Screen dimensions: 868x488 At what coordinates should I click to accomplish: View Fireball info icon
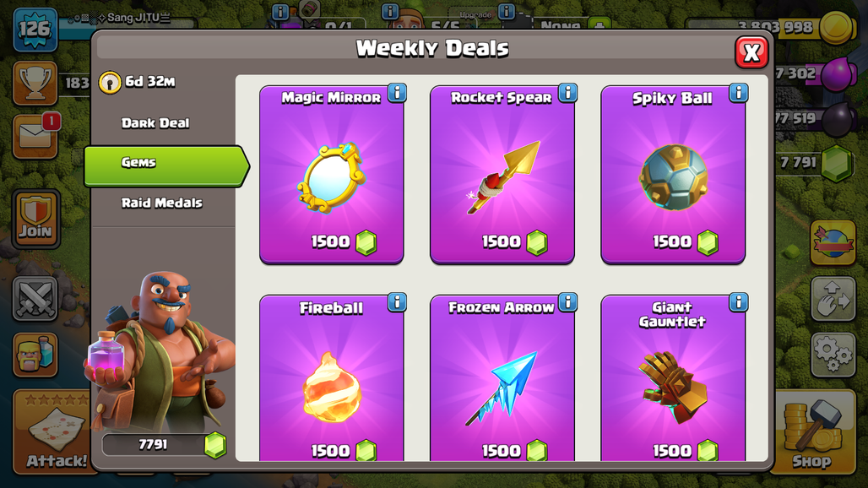tap(397, 302)
